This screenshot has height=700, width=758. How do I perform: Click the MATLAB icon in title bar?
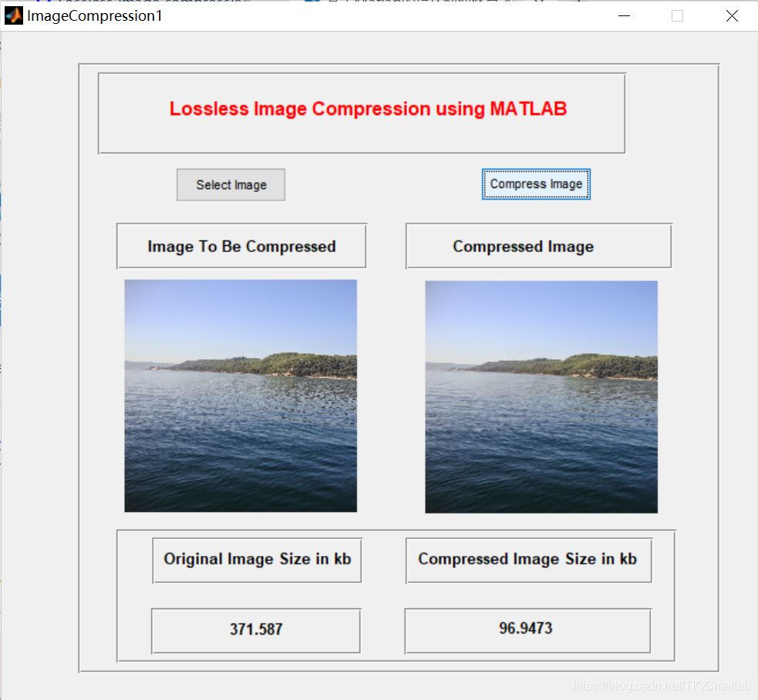tap(14, 15)
